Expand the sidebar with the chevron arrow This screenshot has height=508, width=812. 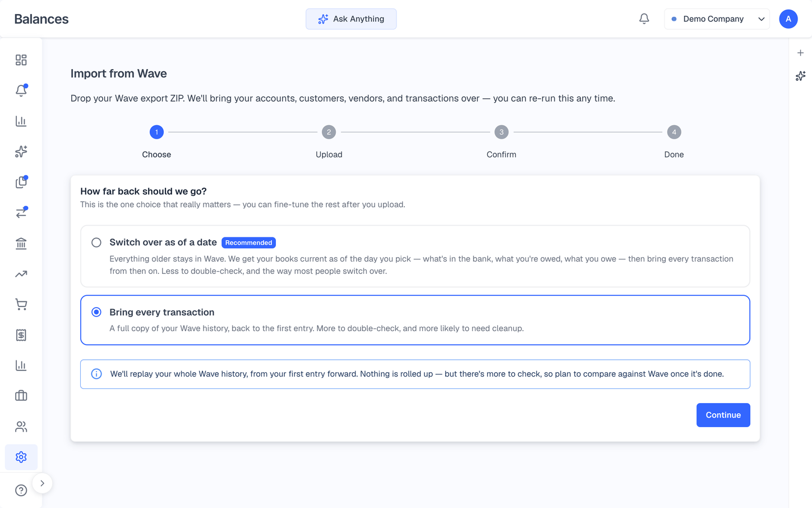click(x=42, y=483)
